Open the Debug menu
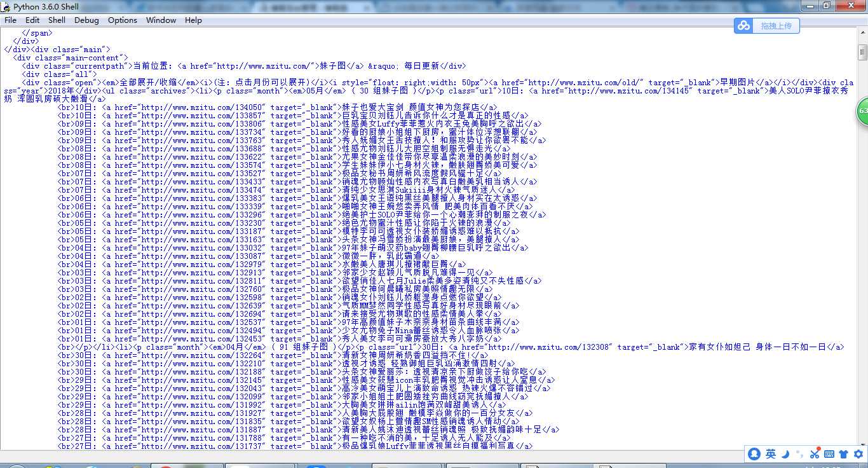 point(86,20)
